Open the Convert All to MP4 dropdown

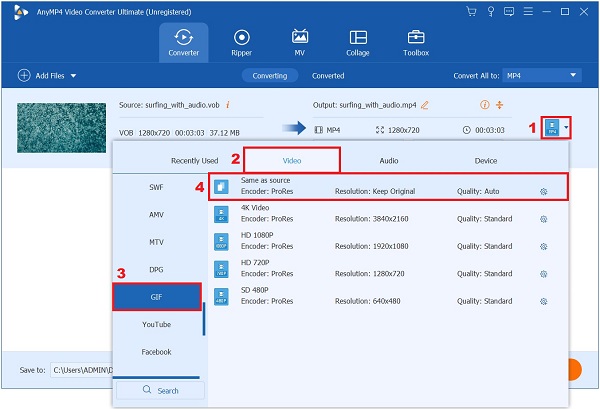542,75
